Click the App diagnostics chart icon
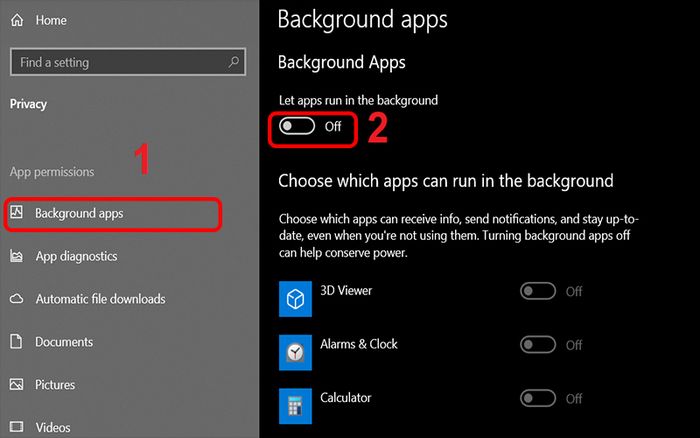This screenshot has height=438, width=700. [17, 256]
